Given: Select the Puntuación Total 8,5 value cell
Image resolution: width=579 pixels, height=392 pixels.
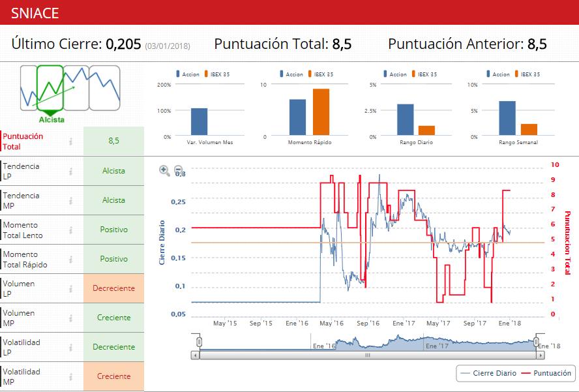Looking at the screenshot, I should (x=113, y=141).
